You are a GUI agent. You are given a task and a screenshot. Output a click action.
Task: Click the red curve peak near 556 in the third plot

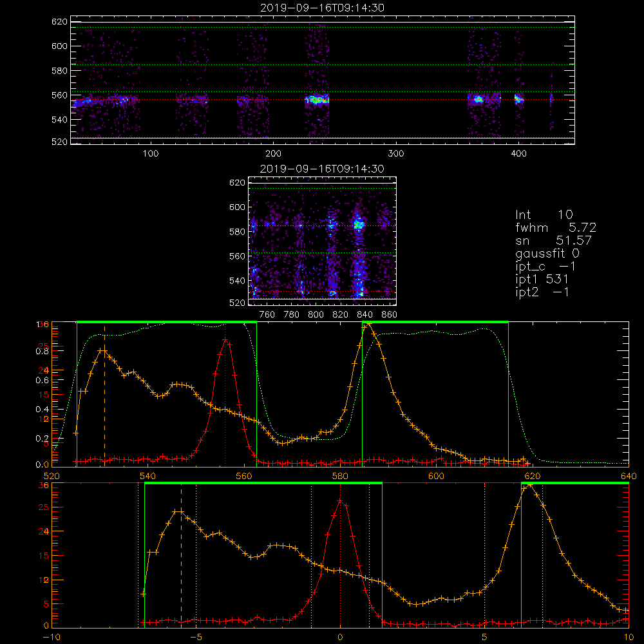[x=225, y=339]
